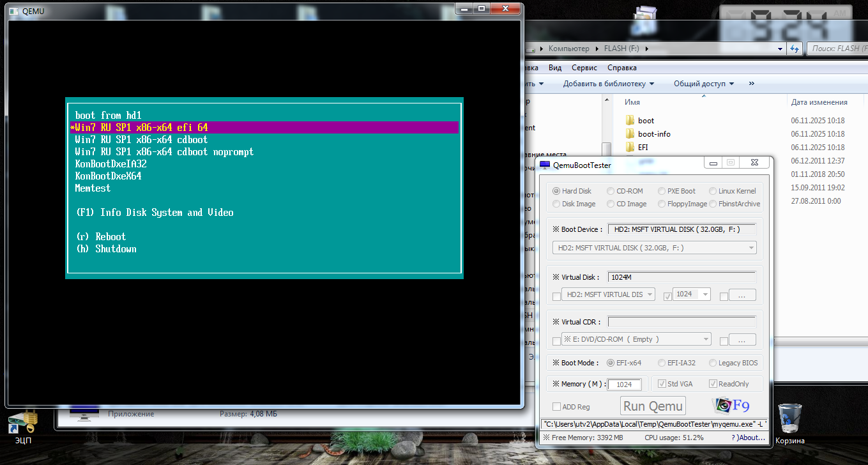This screenshot has height=465, width=868.
Task: Click the refresh icon beside address bar
Action: point(795,49)
